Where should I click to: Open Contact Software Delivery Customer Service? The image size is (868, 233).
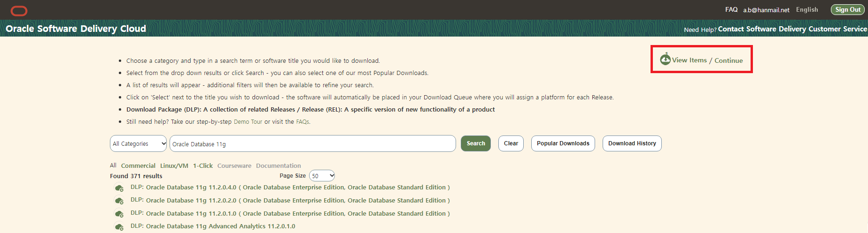pyautogui.click(x=792, y=29)
